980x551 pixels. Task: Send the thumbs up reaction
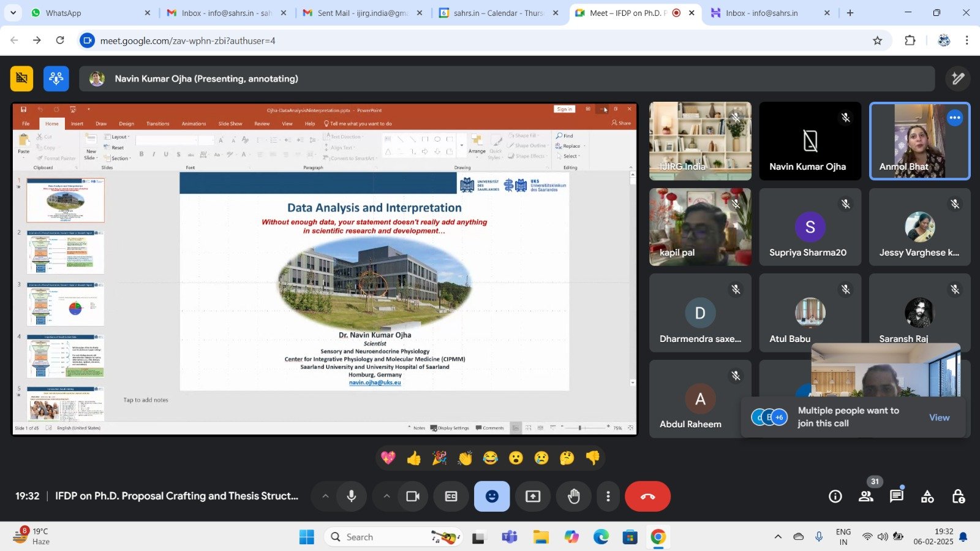click(414, 458)
